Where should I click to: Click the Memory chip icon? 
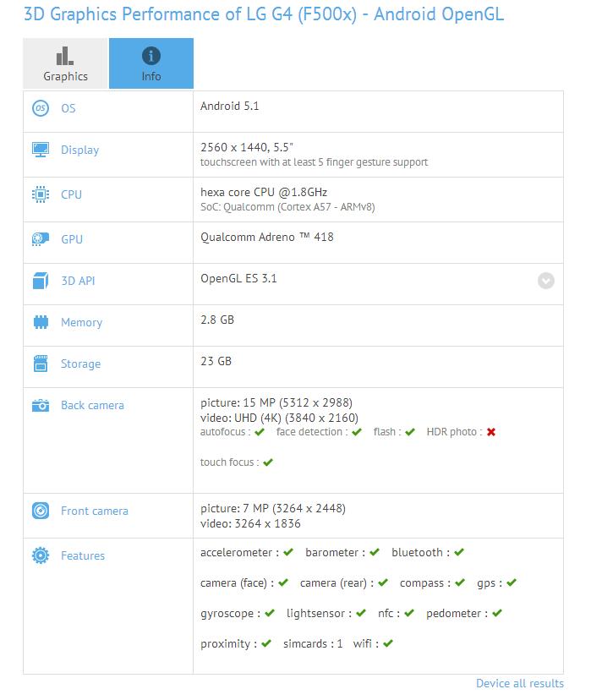point(41,322)
